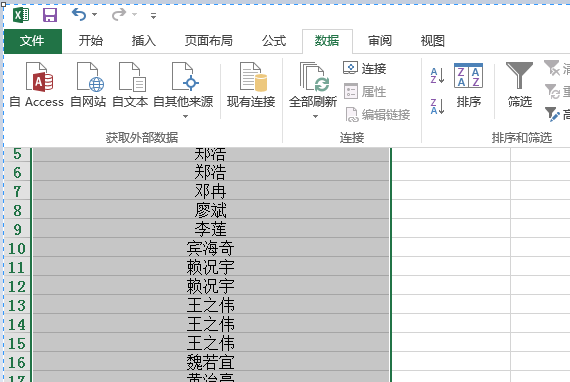Screen dimensions: 570x382
Task: Select row header 16
Action: [x=17, y=362]
